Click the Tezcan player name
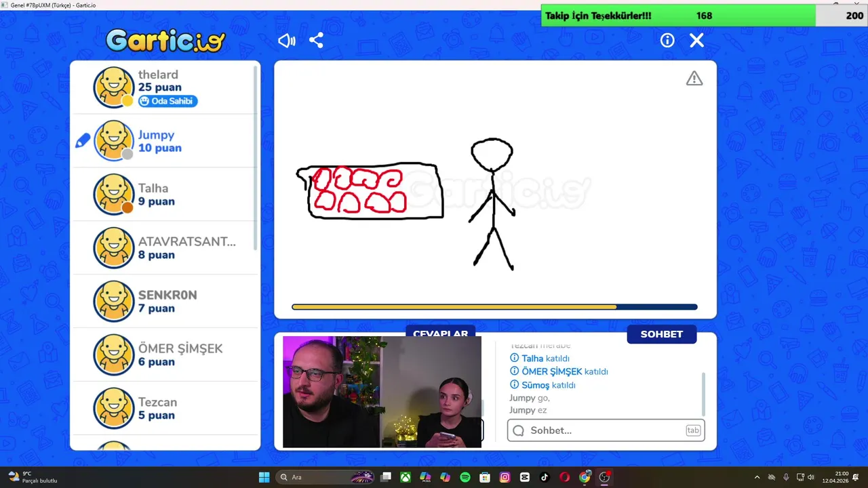The height and width of the screenshot is (488, 868). point(157,402)
